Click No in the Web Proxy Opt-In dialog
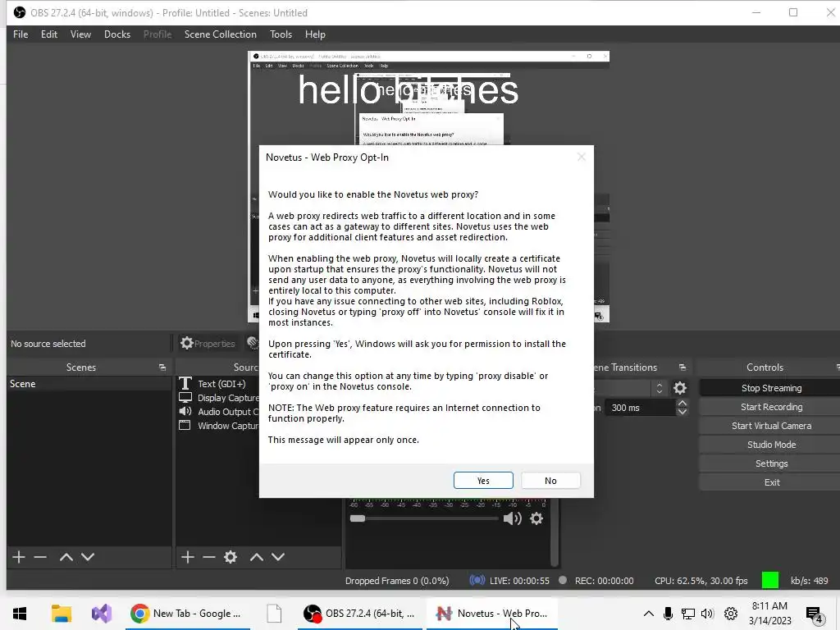 pos(550,481)
